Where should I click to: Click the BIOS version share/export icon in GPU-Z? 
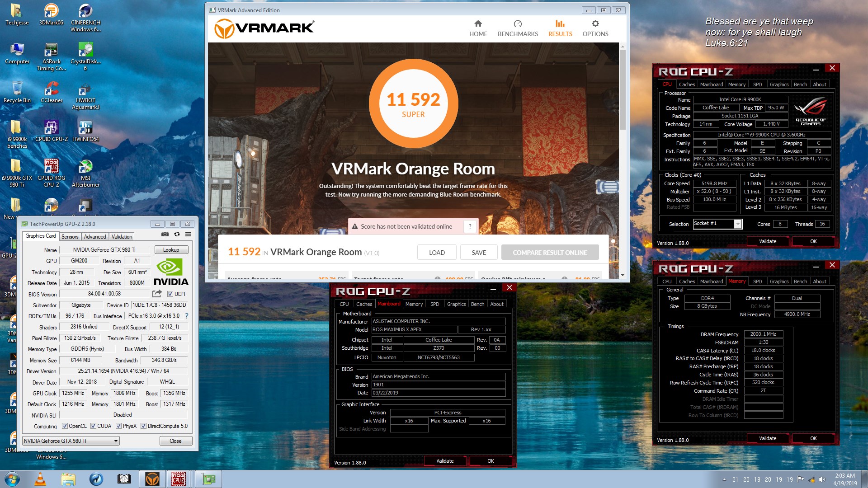coord(157,294)
